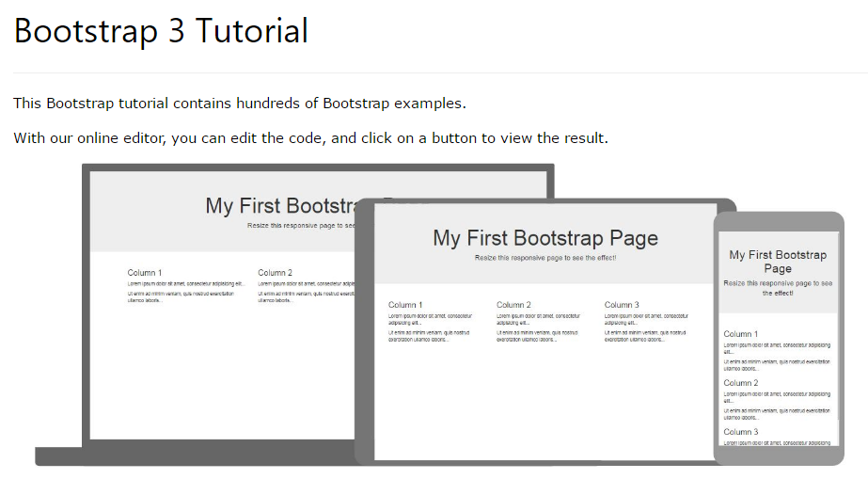The width and height of the screenshot is (868, 479).
Task: Click the tablet's 'Resize this responsive page' subtitle
Action: [x=545, y=258]
